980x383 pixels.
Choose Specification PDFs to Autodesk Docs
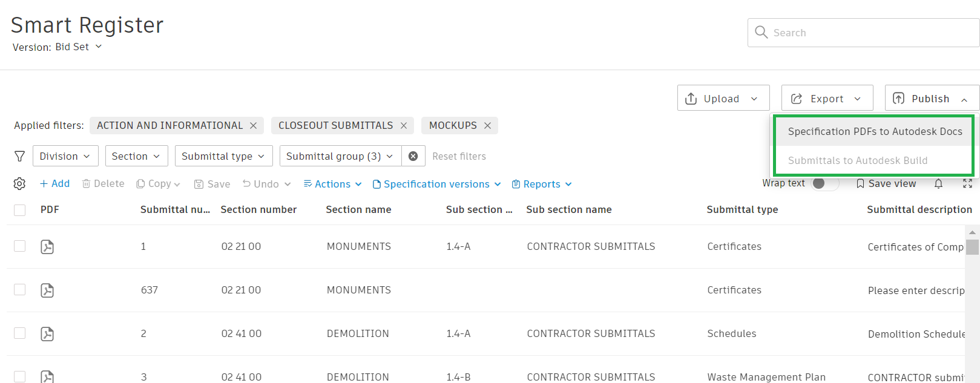(x=875, y=131)
